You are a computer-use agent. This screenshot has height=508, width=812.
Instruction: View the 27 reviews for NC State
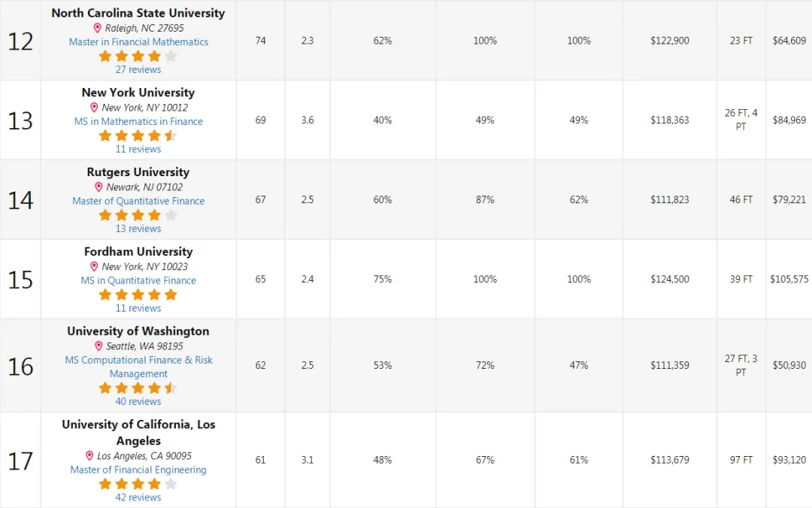[138, 69]
